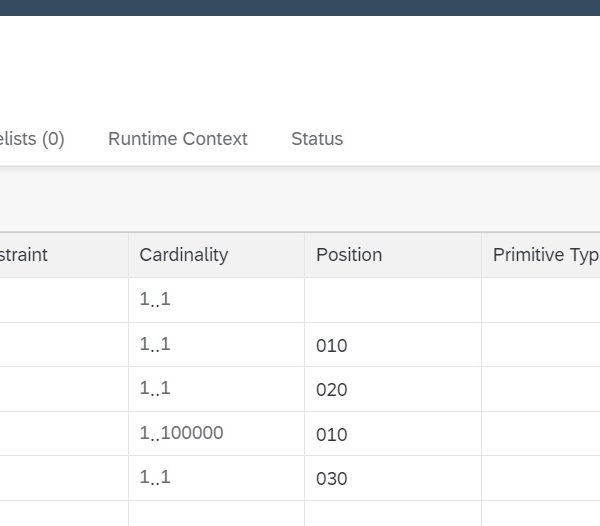
Task: Switch to the Runtime Context tab
Action: click(177, 139)
